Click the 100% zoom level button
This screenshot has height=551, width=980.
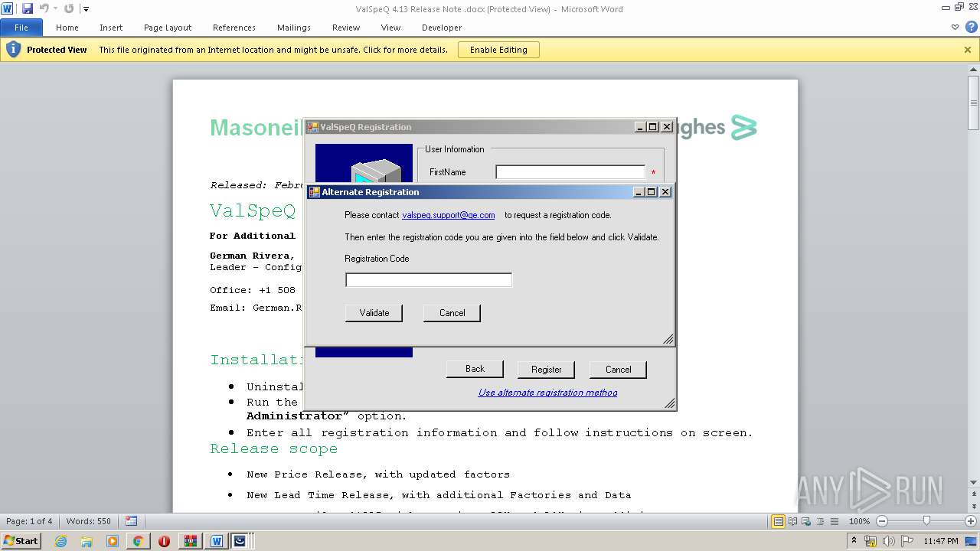[859, 521]
